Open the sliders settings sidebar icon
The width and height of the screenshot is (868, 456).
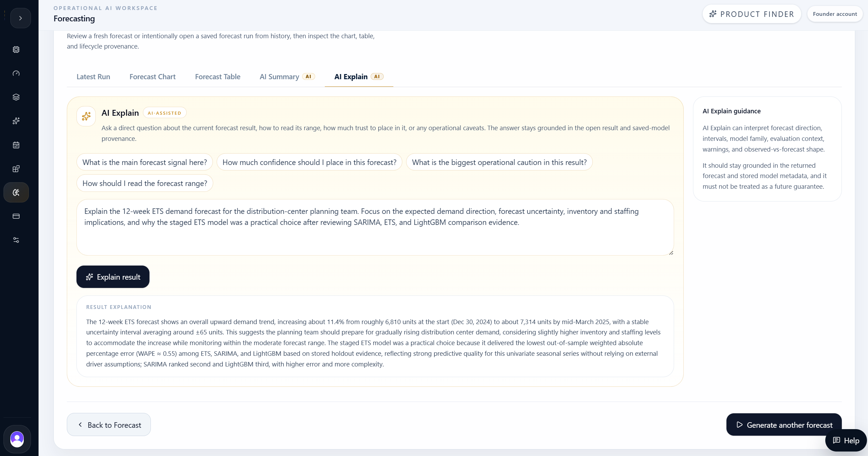(16, 240)
